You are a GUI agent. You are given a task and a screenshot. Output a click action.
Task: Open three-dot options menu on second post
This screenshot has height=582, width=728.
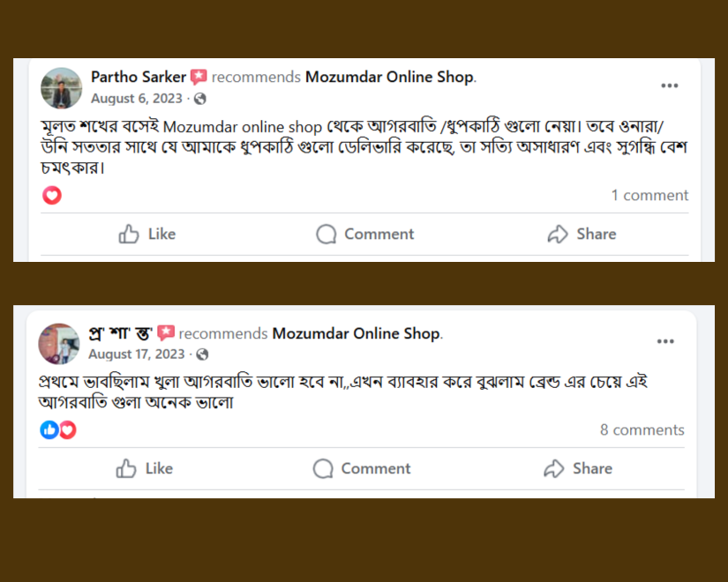pos(665,342)
